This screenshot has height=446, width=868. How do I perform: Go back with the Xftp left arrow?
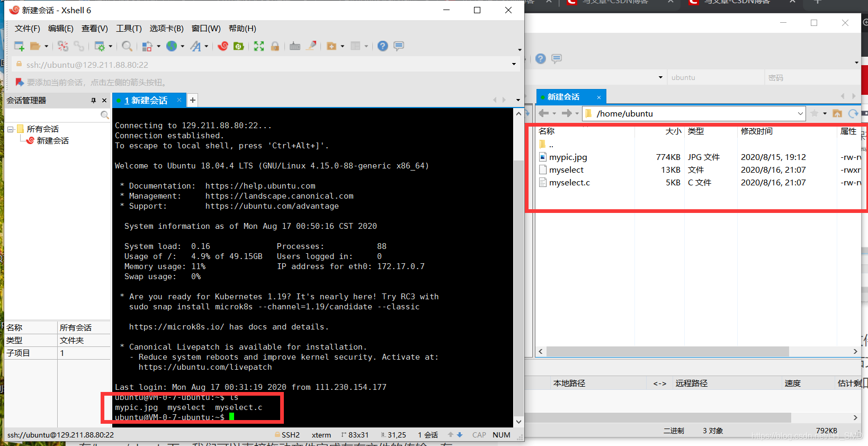[x=544, y=113]
